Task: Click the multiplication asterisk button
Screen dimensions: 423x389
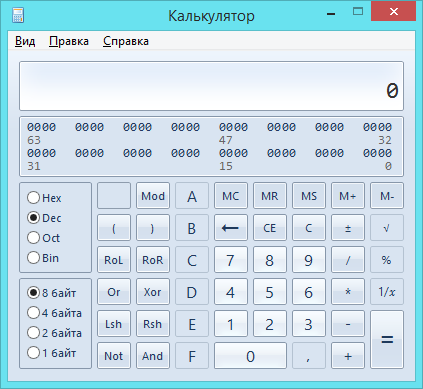Action: pos(348,292)
